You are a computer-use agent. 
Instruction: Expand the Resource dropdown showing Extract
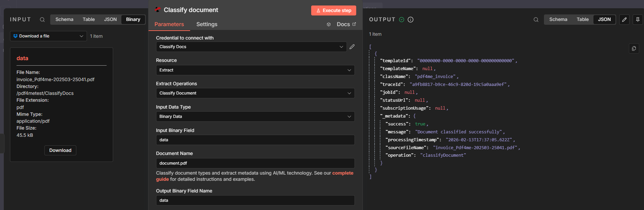click(x=255, y=70)
